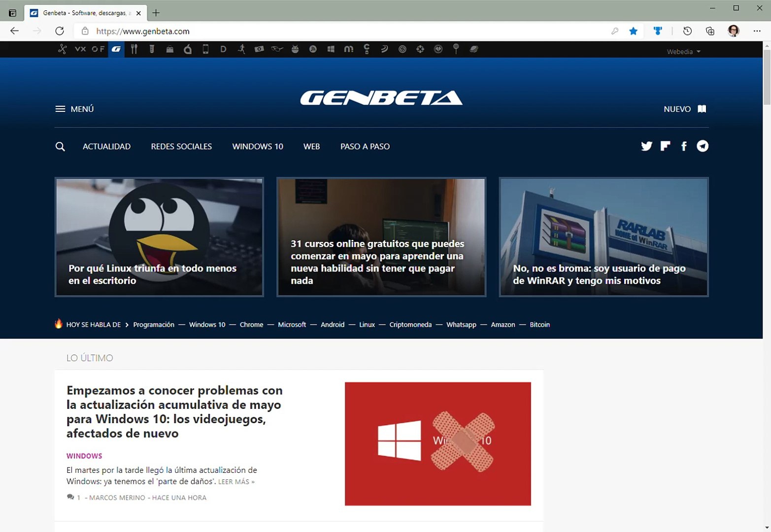Image resolution: width=771 pixels, height=532 pixels.
Task: Click the saved passwords key icon
Action: point(614,31)
